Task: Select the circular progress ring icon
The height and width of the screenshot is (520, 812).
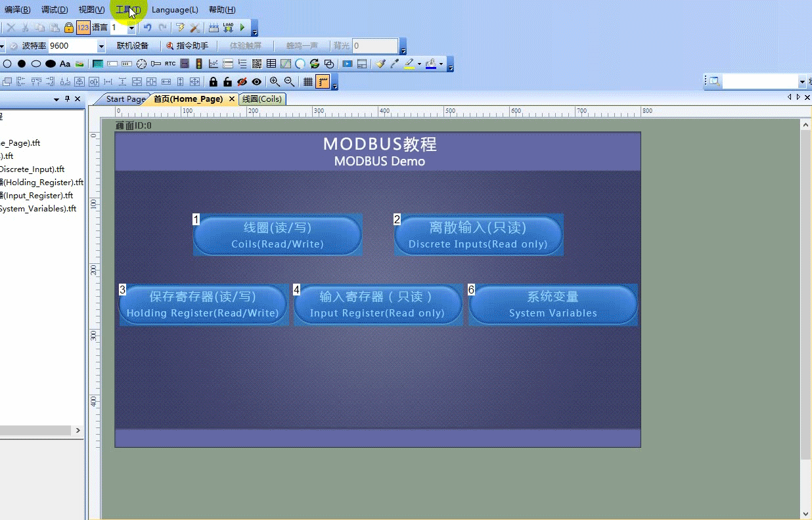Action: click(x=300, y=64)
